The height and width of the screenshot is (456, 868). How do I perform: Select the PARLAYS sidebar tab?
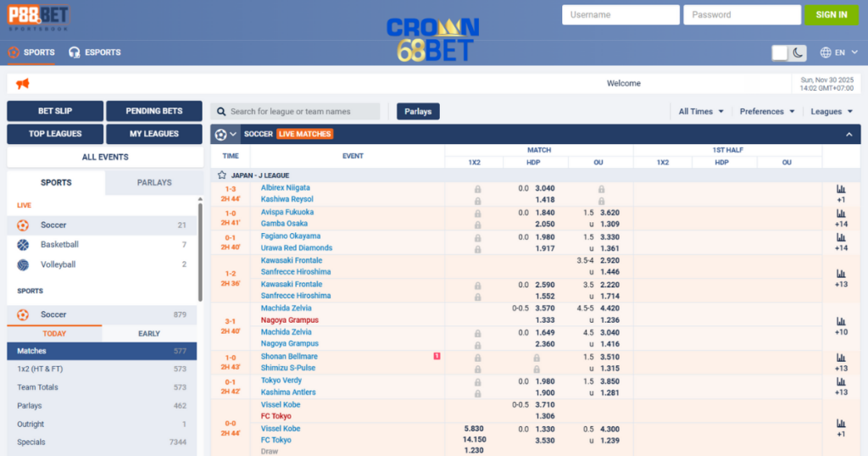(154, 182)
